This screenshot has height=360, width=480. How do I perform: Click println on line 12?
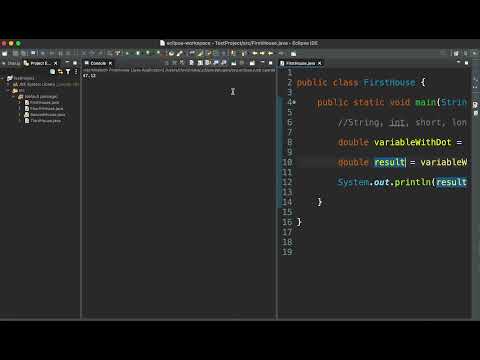click(x=413, y=182)
